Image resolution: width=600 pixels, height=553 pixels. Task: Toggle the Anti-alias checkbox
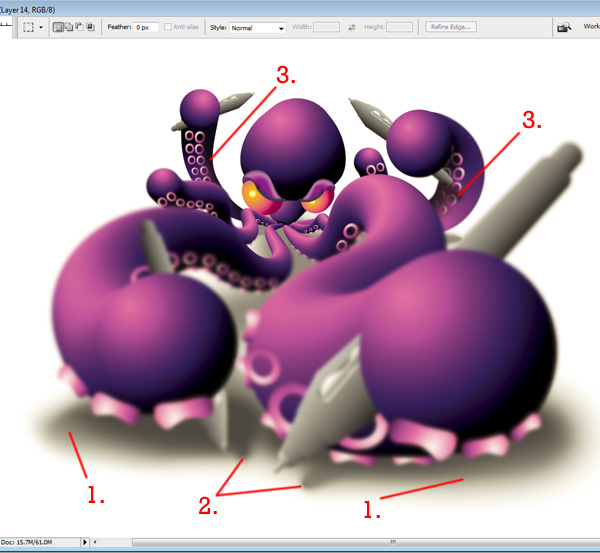[x=168, y=27]
